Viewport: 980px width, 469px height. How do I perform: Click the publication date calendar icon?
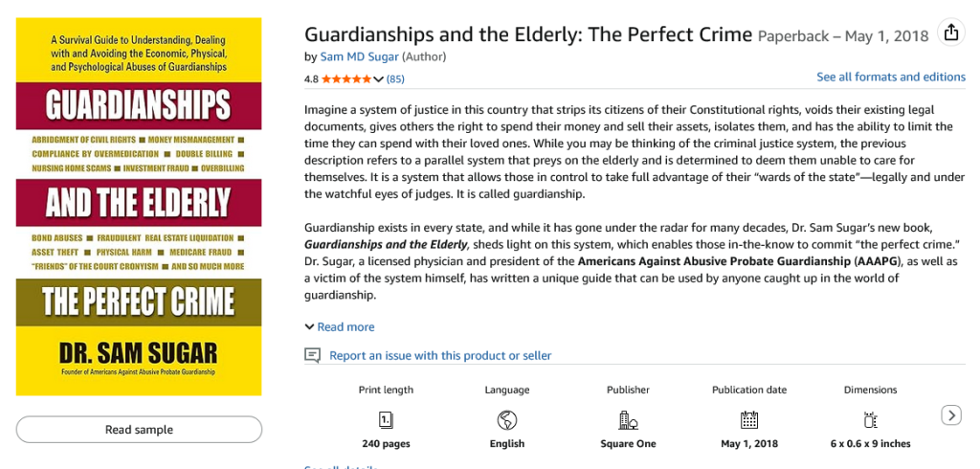pyautogui.click(x=749, y=419)
